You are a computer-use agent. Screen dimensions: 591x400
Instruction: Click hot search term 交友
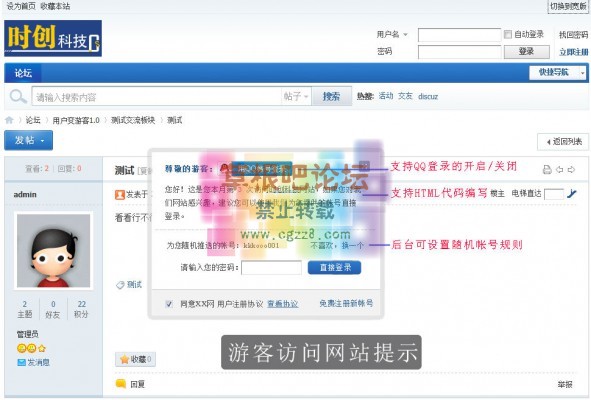[x=405, y=96]
